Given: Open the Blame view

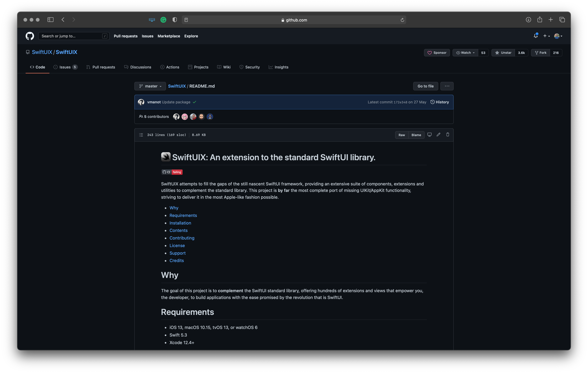Looking at the screenshot, I should [x=416, y=135].
